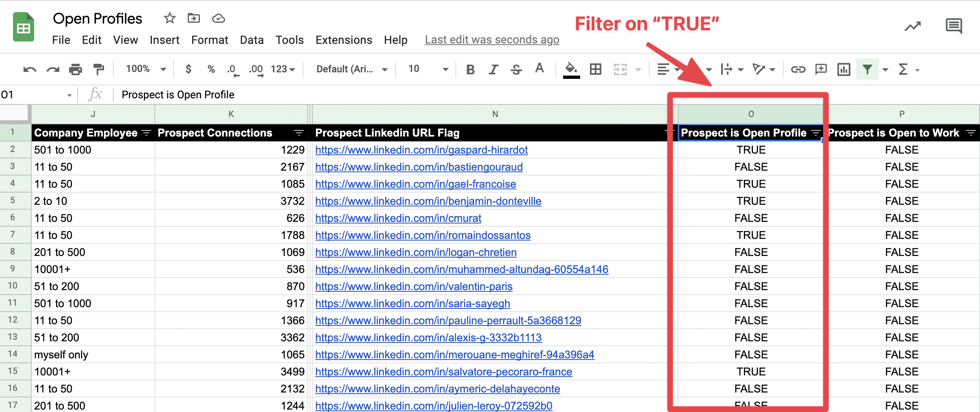This screenshot has height=412, width=980.
Task: Insert a comment
Action: tap(821, 69)
